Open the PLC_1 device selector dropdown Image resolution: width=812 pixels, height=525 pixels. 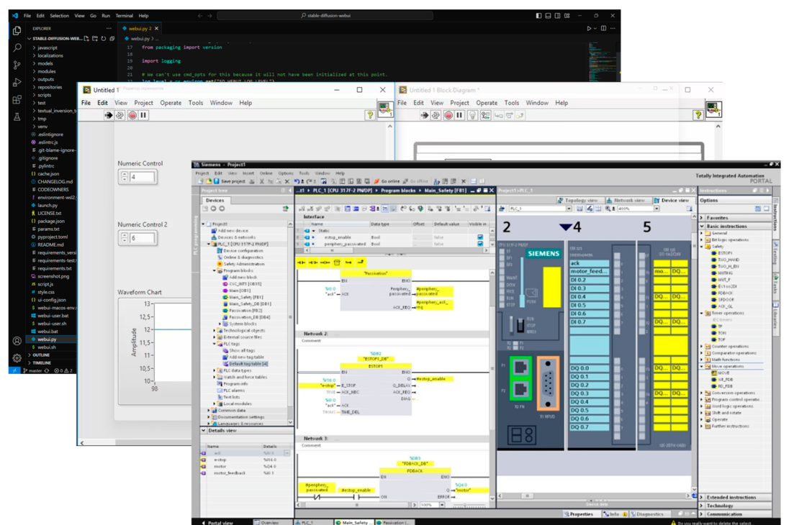(x=569, y=209)
